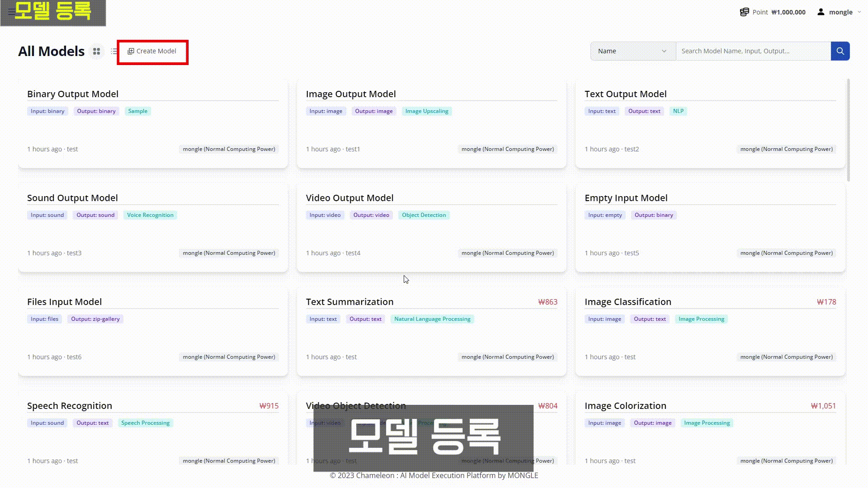Open the Image Classification model
This screenshot has height=488, width=868.
[627, 302]
